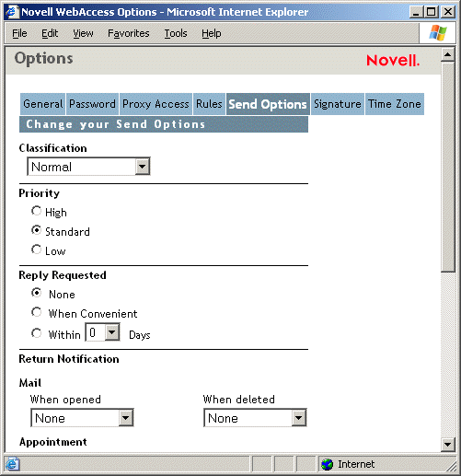Select the Send Options tab
Screen dimensions: 461x476
coord(268,104)
